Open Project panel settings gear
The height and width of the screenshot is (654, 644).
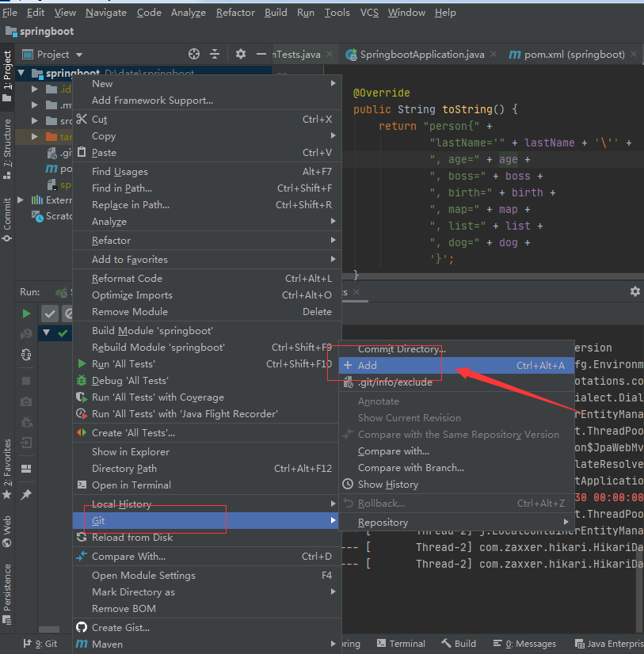click(x=240, y=54)
